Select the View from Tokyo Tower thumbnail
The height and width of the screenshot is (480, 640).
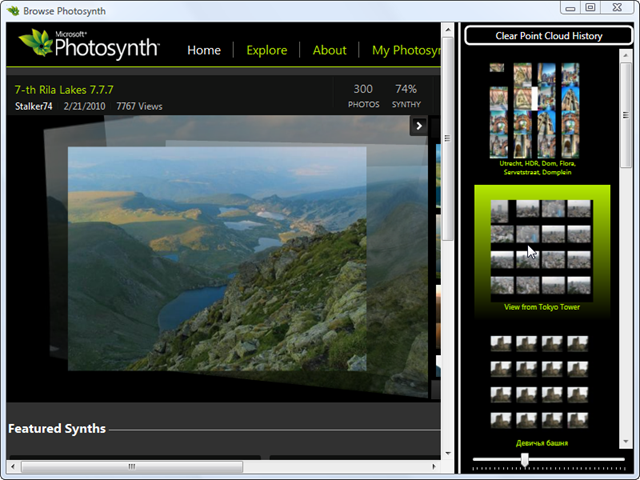(541, 247)
